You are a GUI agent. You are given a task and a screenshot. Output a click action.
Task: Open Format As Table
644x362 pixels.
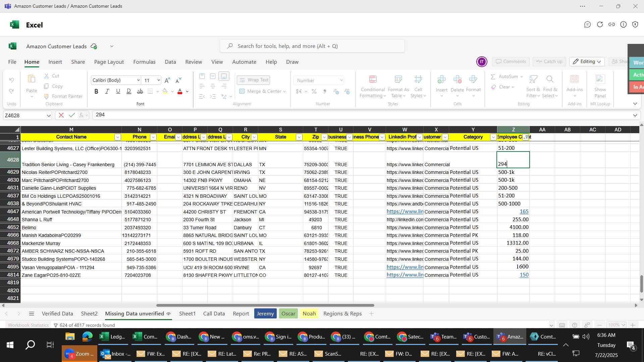[398, 86]
